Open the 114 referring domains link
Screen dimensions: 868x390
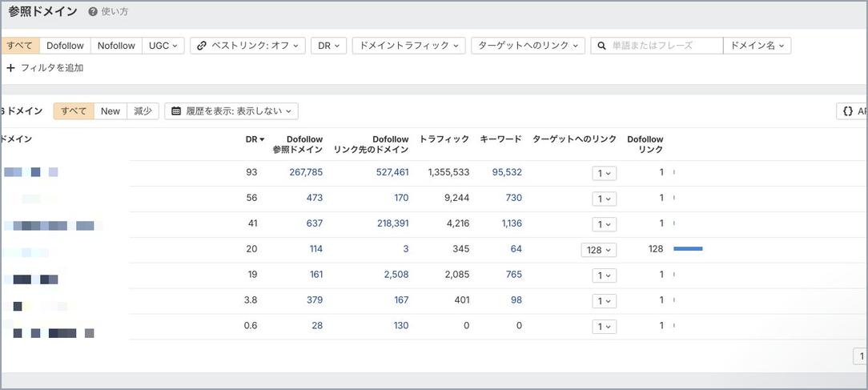tap(316, 249)
